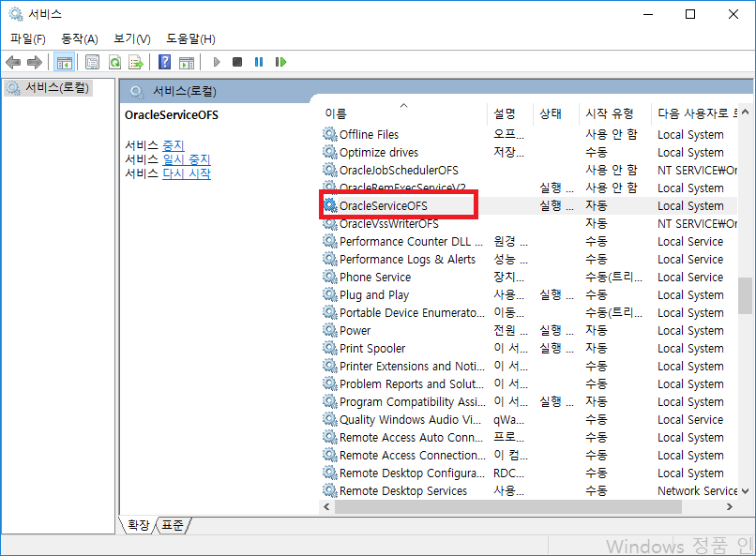The image size is (756, 556).
Task: Select Printer Extensions and Notifications service
Action: 529,367
